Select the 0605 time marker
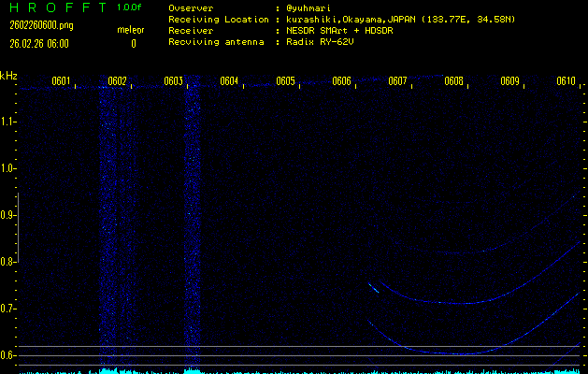 [285, 81]
